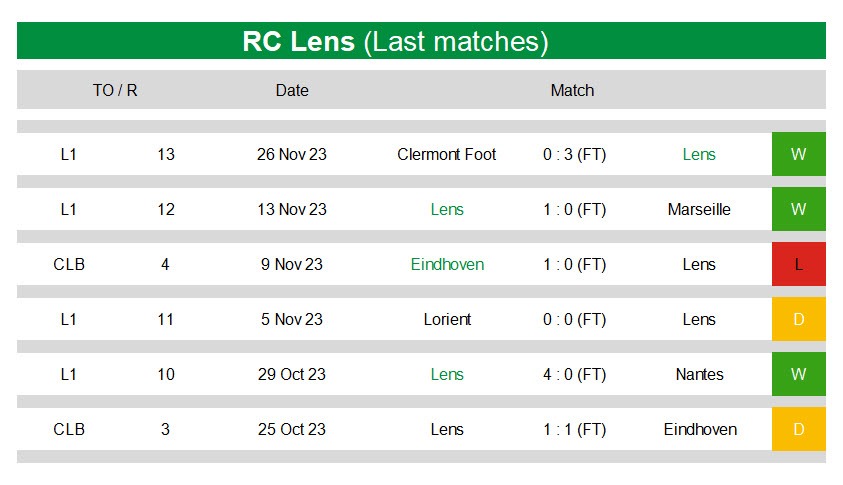Click the red L result badge
843x485 pixels.
pyautogui.click(x=798, y=264)
